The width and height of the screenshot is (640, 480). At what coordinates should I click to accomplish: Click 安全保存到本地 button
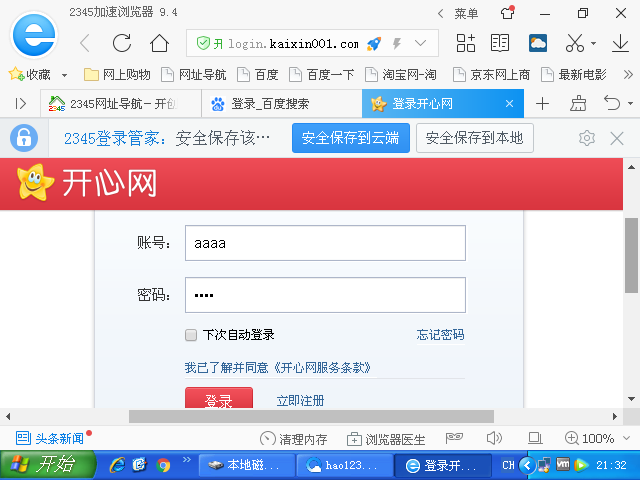(x=475, y=138)
